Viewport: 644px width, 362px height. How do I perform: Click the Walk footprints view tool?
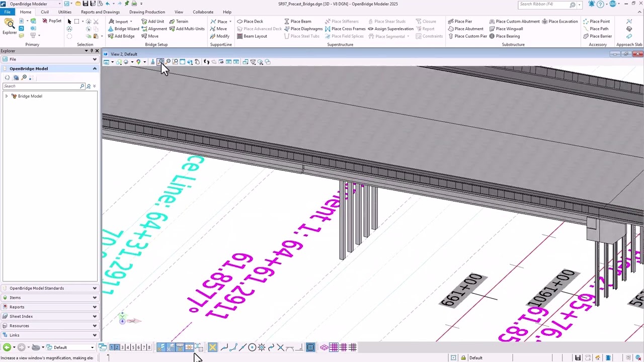point(206,62)
